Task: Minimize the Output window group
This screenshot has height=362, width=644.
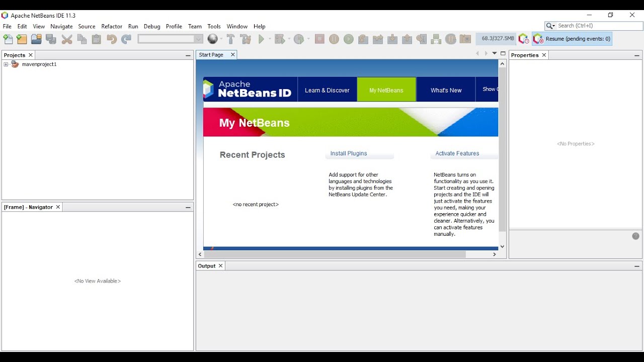Action: tap(637, 266)
